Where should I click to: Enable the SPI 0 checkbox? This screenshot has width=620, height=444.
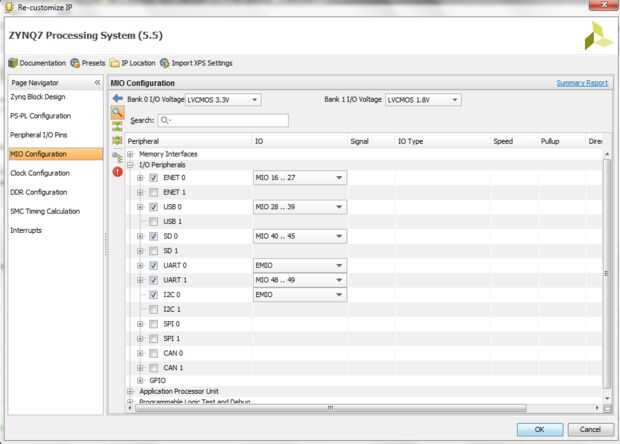[153, 324]
